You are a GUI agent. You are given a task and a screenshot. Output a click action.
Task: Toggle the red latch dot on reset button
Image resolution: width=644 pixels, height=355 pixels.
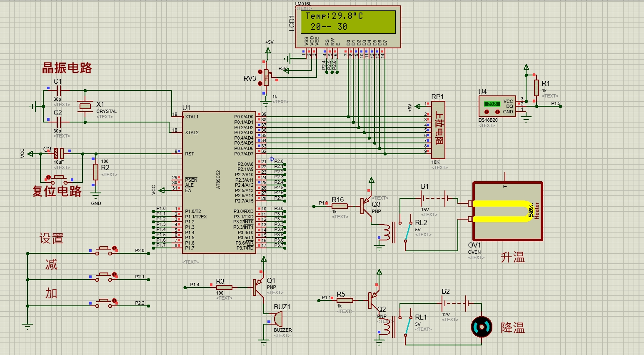point(48,177)
